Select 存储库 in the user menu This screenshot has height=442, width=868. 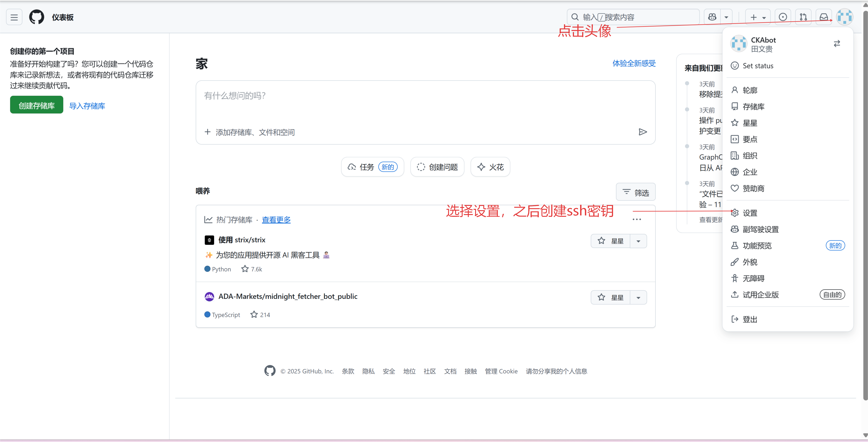(753, 107)
